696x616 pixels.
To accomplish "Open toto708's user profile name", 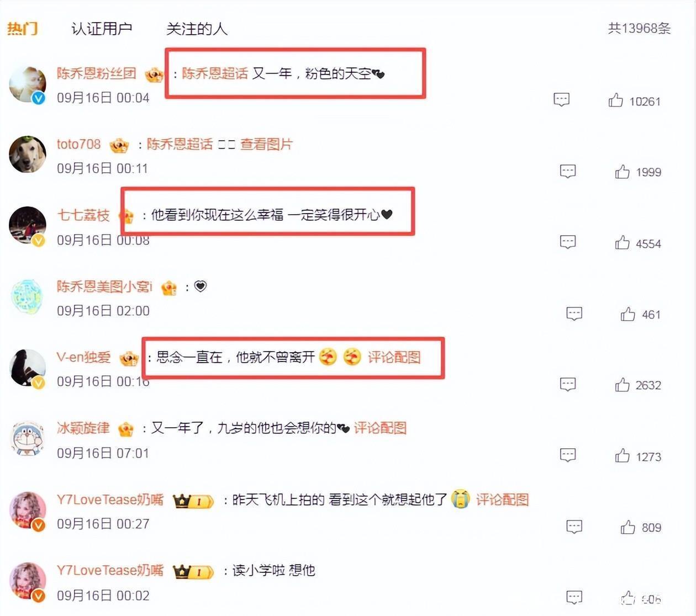I will click(79, 144).
